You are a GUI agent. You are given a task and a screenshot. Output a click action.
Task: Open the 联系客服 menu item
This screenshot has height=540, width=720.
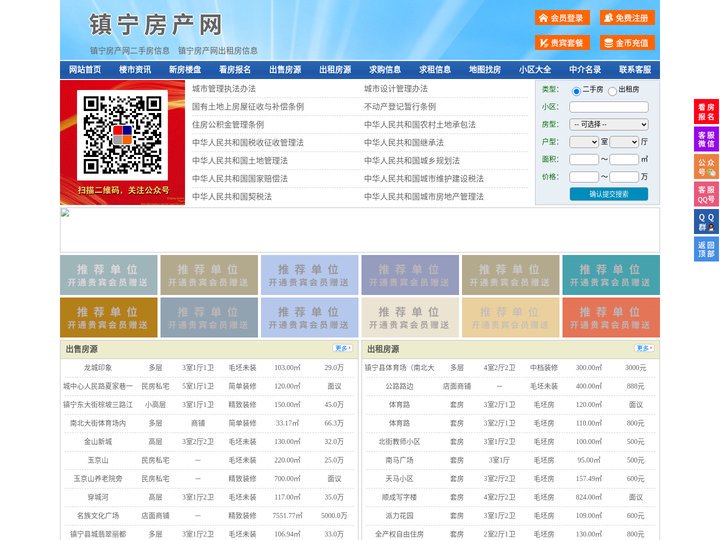635,69
